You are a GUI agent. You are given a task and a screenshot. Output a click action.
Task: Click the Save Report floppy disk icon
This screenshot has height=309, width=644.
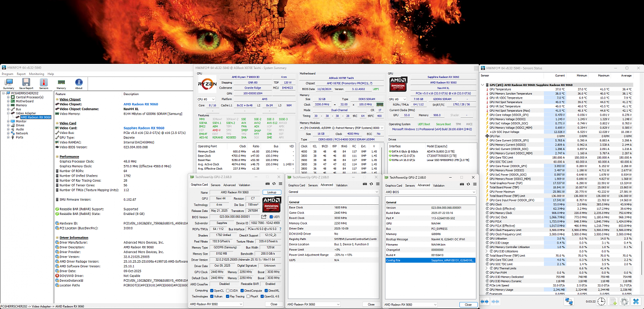[26, 84]
